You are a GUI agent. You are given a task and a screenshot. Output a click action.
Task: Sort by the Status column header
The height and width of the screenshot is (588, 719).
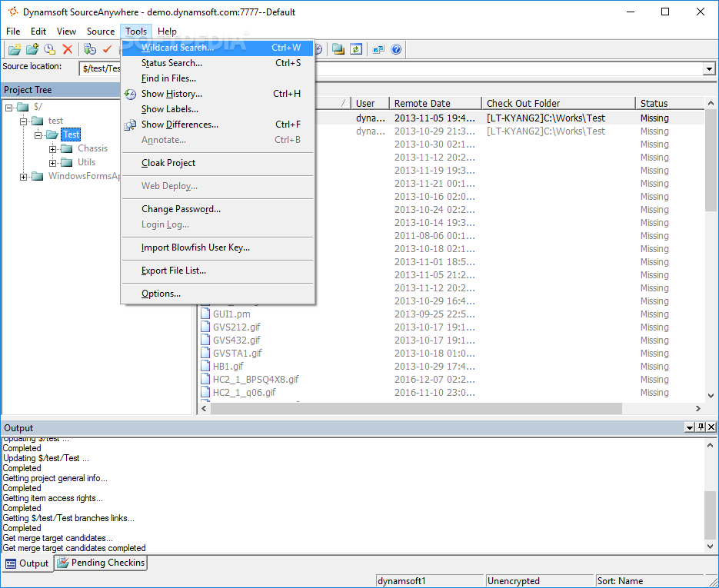pos(670,103)
